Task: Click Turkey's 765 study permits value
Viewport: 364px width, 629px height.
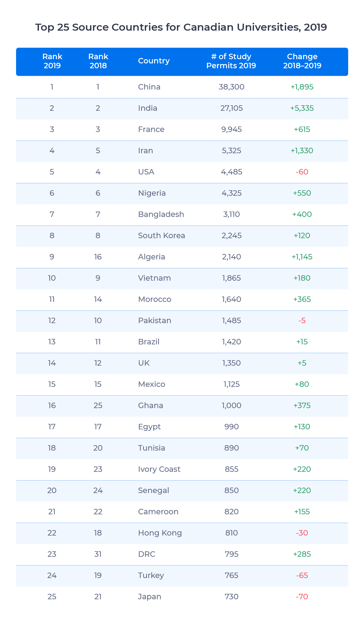Action: click(x=232, y=575)
